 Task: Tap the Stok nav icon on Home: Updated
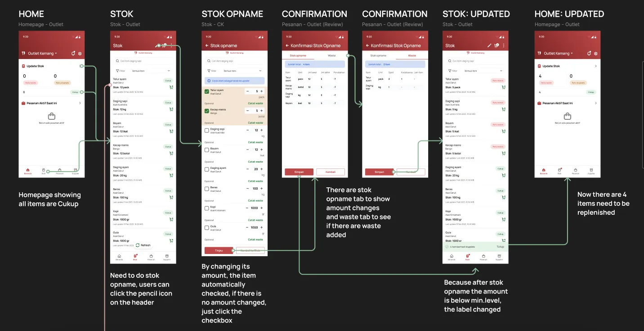click(x=559, y=170)
